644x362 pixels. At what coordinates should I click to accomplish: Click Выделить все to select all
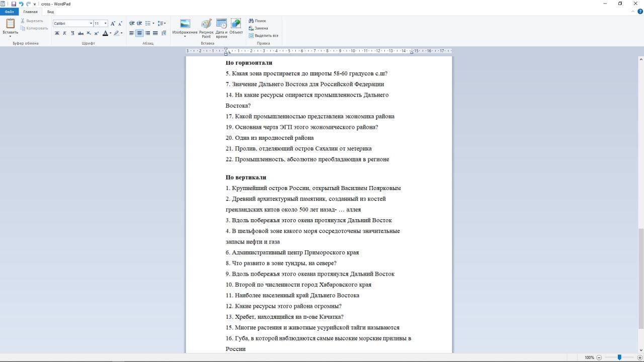coord(263,36)
